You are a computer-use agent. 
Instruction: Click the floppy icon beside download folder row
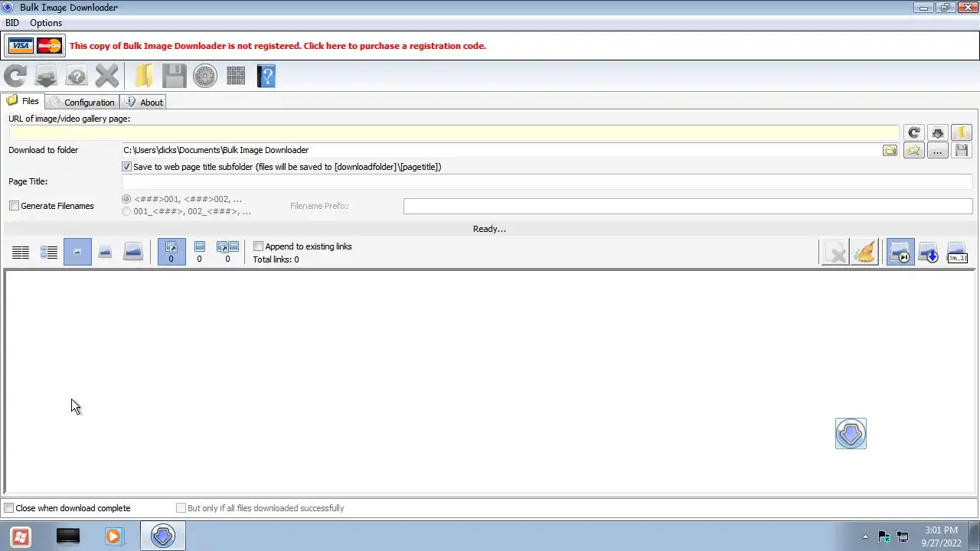coord(962,151)
